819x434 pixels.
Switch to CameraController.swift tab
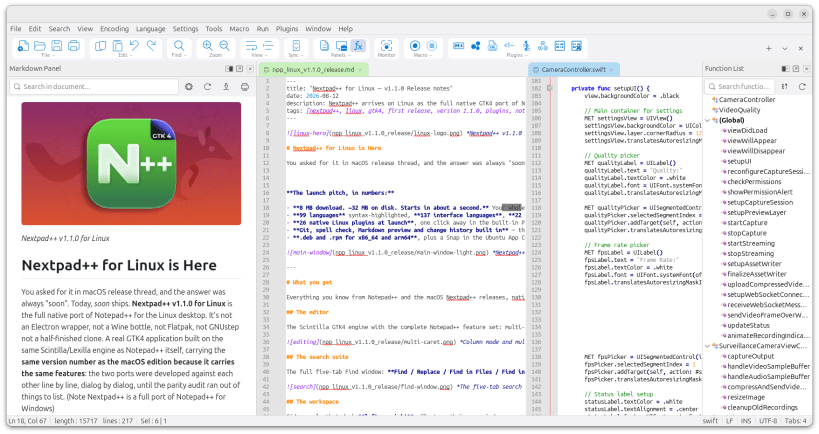click(x=574, y=69)
